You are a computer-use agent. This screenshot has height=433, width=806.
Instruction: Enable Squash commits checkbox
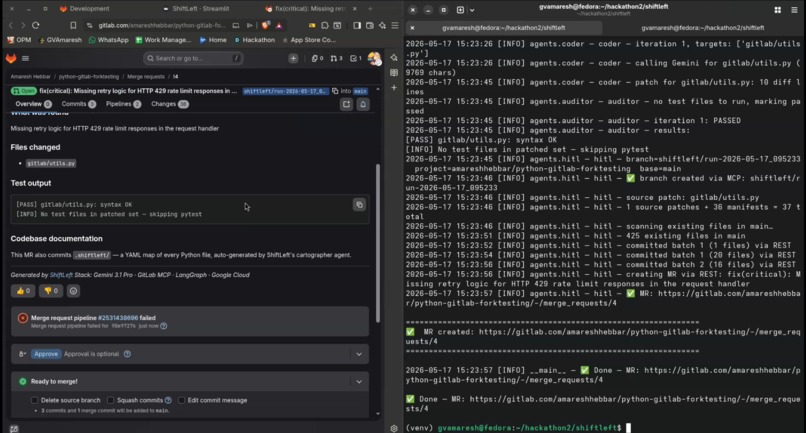pyautogui.click(x=111, y=400)
